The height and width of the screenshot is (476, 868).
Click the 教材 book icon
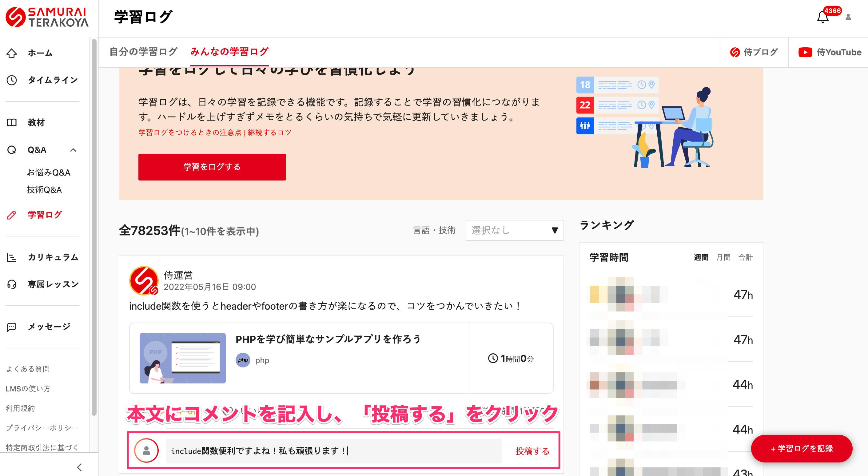(x=12, y=123)
